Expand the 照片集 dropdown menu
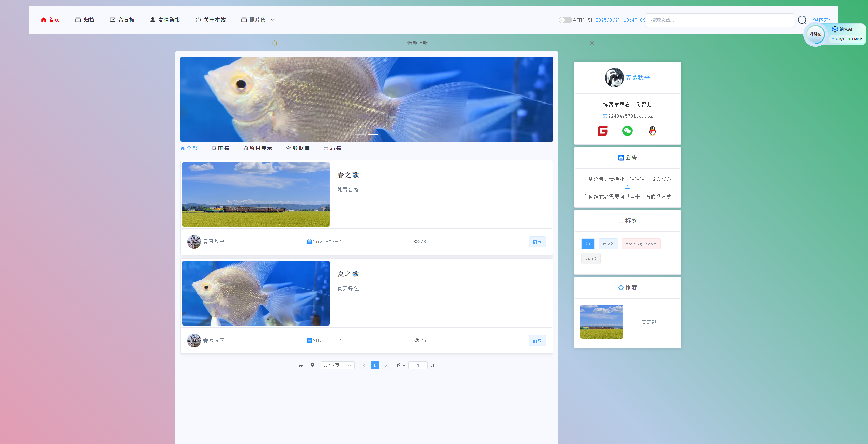 coord(258,20)
